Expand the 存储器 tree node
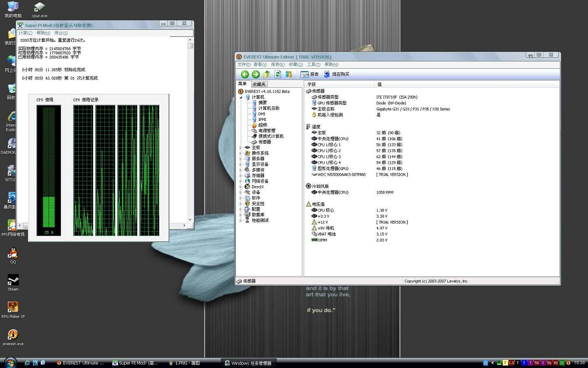Image resolution: width=588 pixels, height=368 pixels. click(241, 176)
